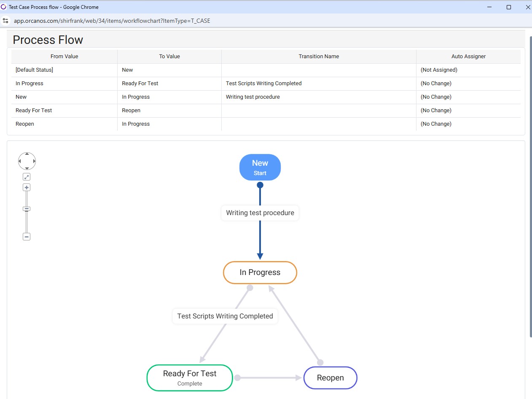532x399 pixels.
Task: Click the site settings icon in address bar
Action: pyautogui.click(x=5, y=21)
